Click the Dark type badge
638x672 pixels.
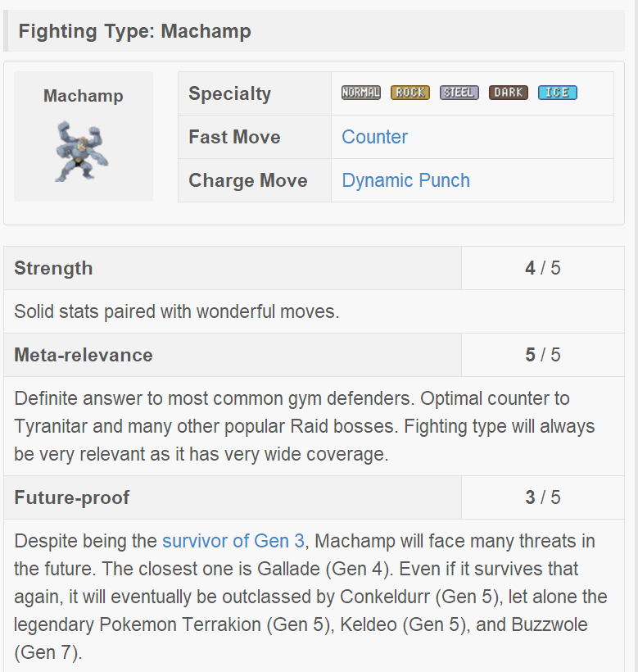pos(508,93)
